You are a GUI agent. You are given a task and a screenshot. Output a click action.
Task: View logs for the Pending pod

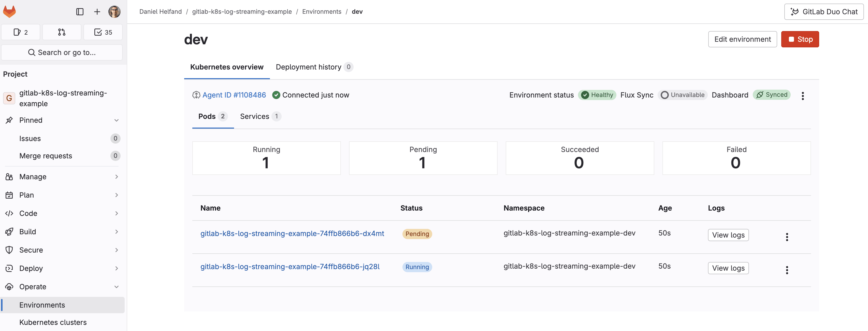point(728,235)
